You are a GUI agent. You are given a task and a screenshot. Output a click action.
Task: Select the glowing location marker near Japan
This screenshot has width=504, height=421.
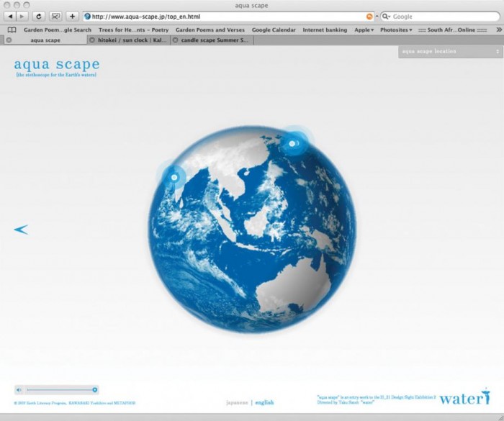(x=292, y=144)
